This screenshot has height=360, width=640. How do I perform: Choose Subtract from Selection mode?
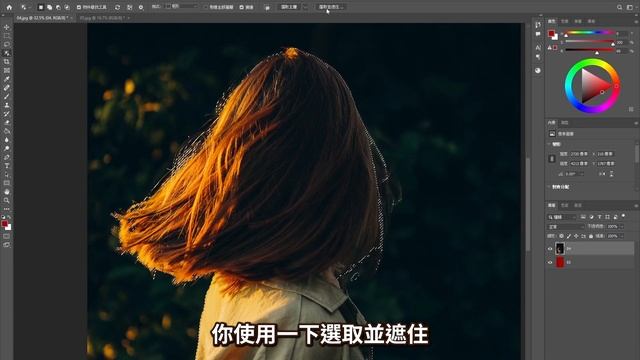click(x=58, y=7)
